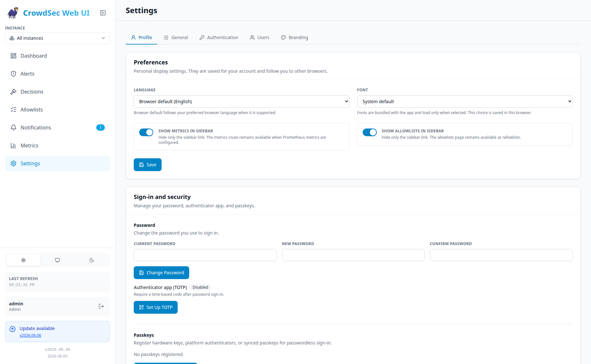Switch to the Branding tab
The height and width of the screenshot is (364, 591).
click(294, 37)
